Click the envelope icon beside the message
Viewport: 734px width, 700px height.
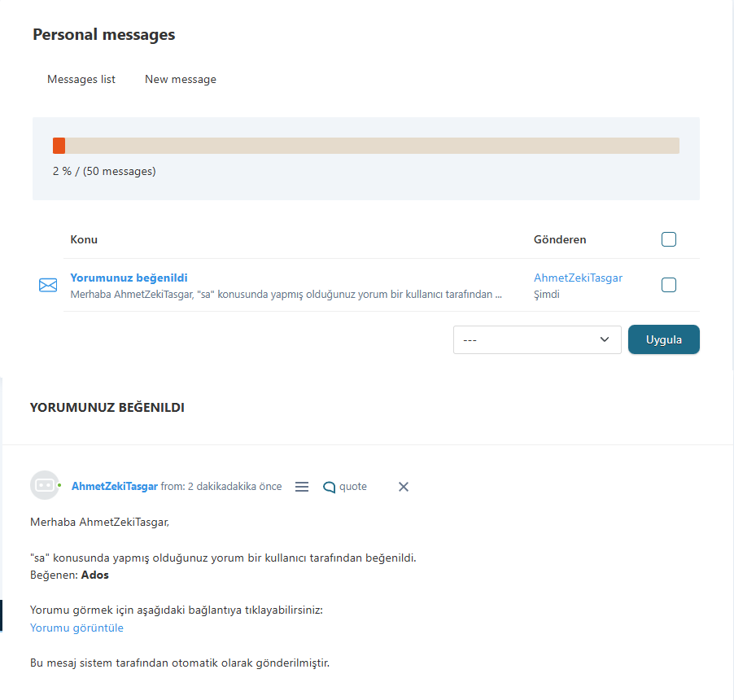pos(48,285)
